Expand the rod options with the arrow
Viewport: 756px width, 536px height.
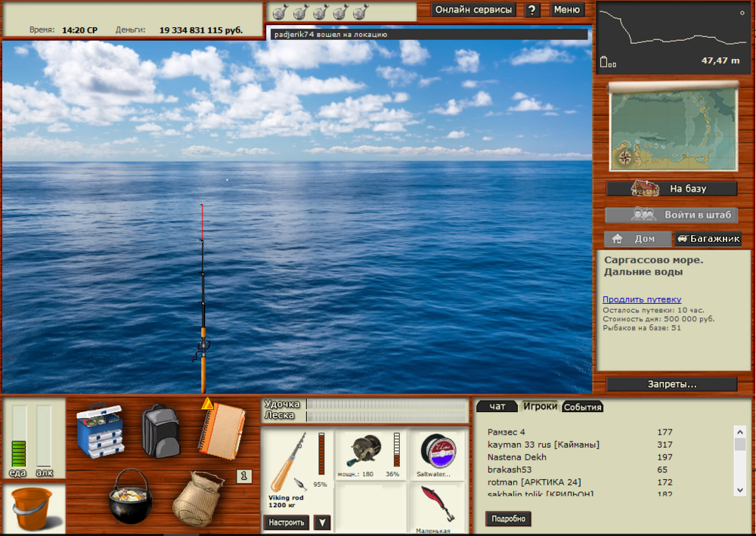(321, 522)
